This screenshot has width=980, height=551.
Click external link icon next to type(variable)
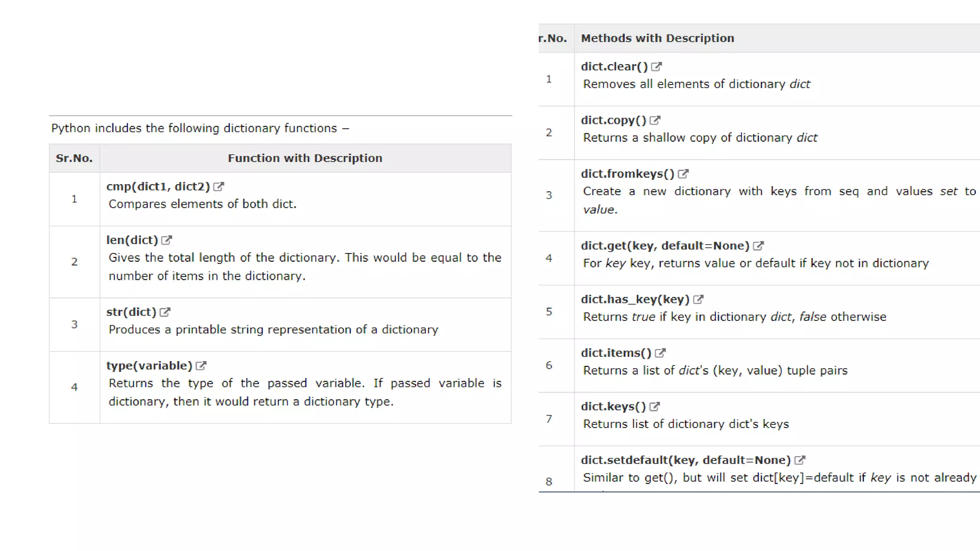(x=201, y=366)
